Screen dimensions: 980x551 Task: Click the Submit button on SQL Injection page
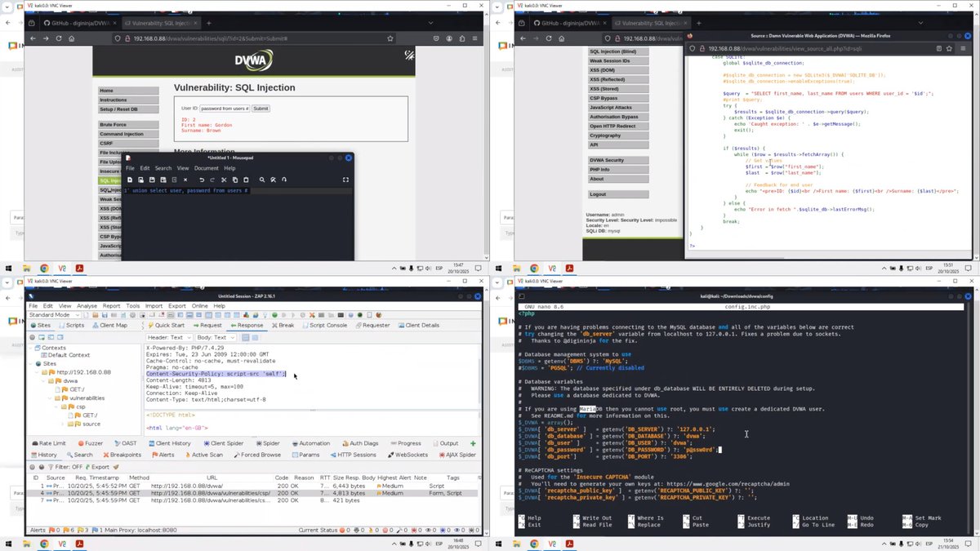(261, 108)
